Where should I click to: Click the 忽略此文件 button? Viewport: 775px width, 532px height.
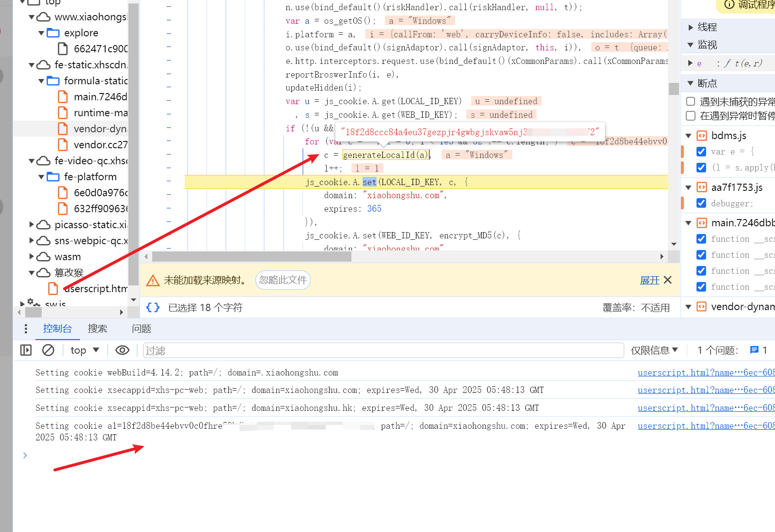point(283,280)
